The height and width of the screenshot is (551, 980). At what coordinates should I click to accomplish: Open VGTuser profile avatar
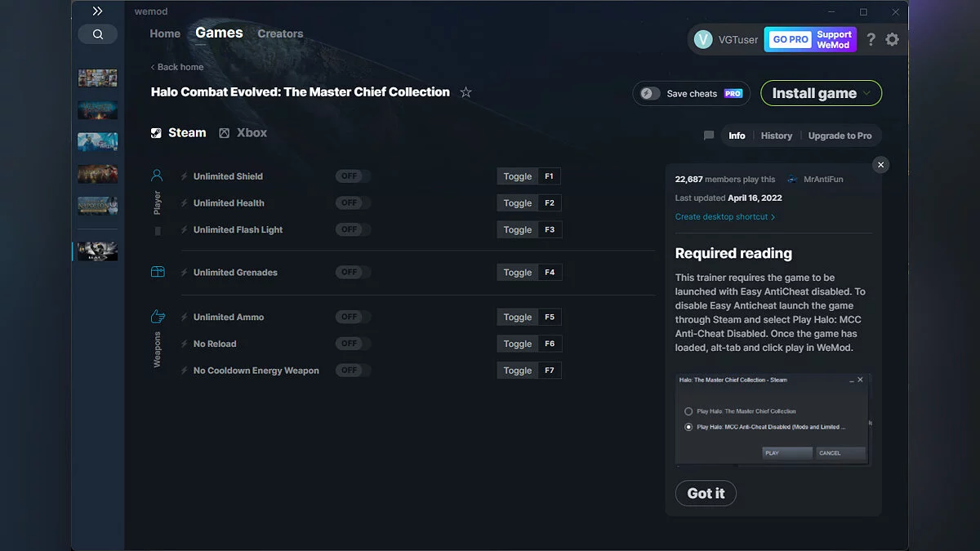point(703,39)
